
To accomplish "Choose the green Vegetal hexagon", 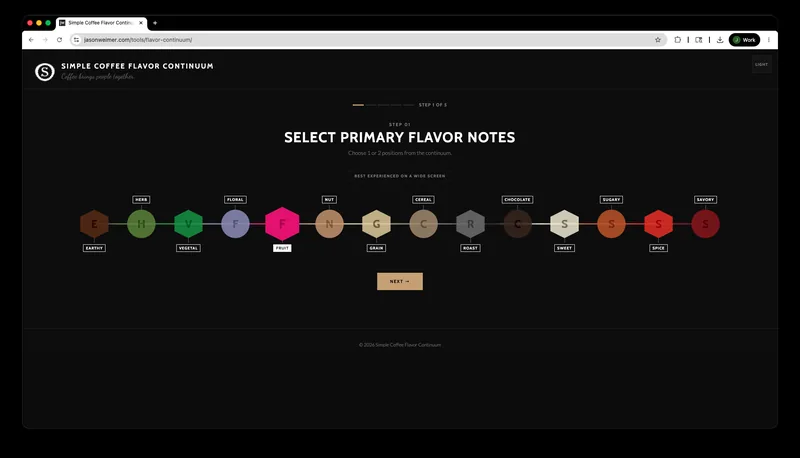I will point(188,224).
